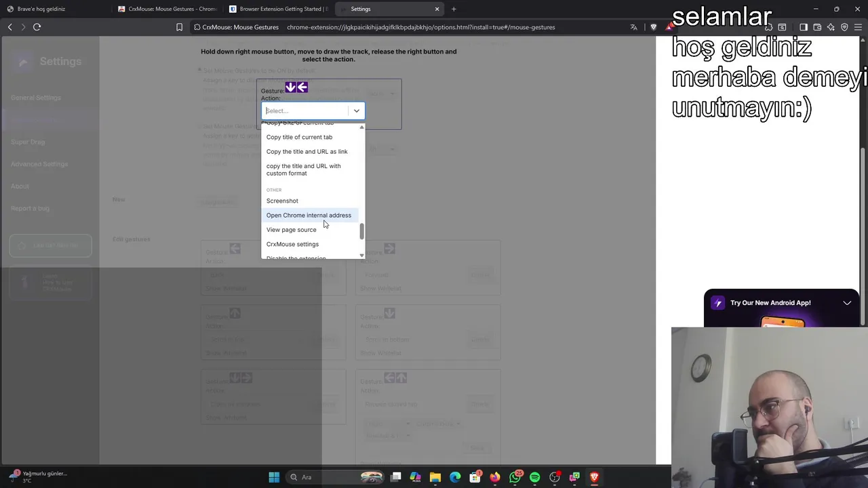
Task: Collapse the Action select dropdown chevron
Action: [x=356, y=110]
